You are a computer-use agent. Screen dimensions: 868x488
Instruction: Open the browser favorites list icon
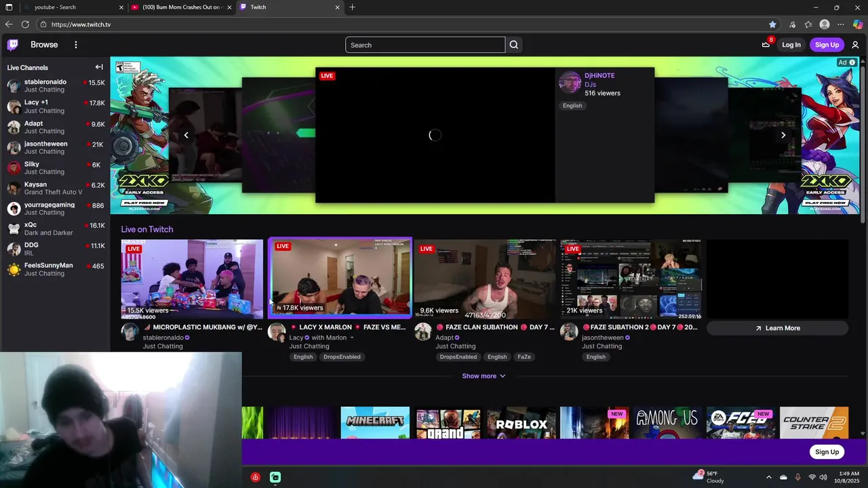point(808,24)
